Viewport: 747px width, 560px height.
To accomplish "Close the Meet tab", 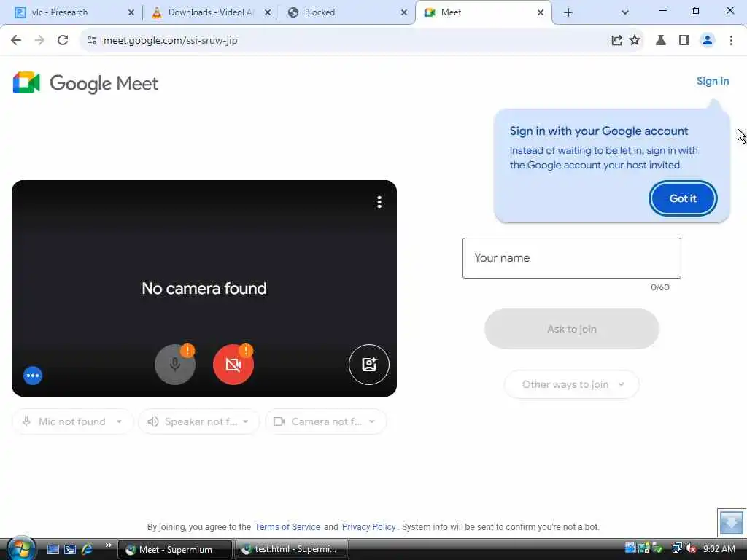I will tap(541, 12).
